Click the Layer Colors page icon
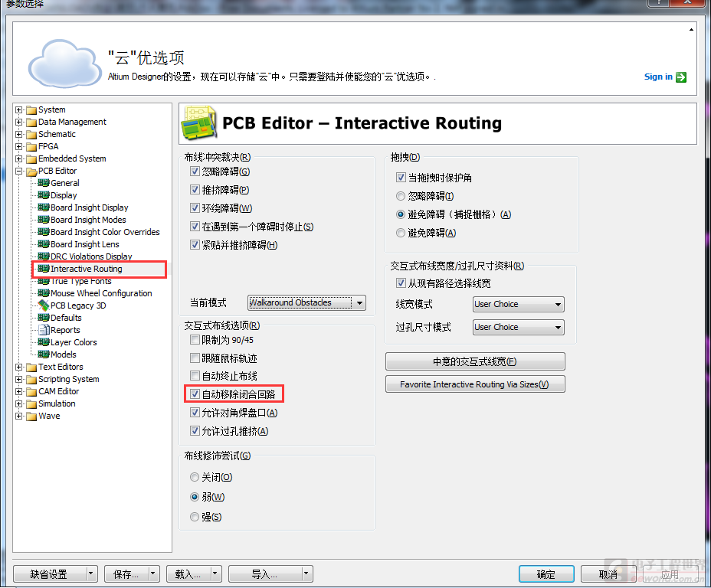 click(x=44, y=342)
